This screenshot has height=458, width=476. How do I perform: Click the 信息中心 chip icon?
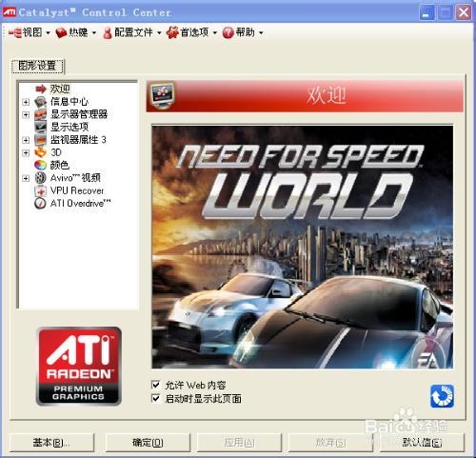tap(41, 102)
